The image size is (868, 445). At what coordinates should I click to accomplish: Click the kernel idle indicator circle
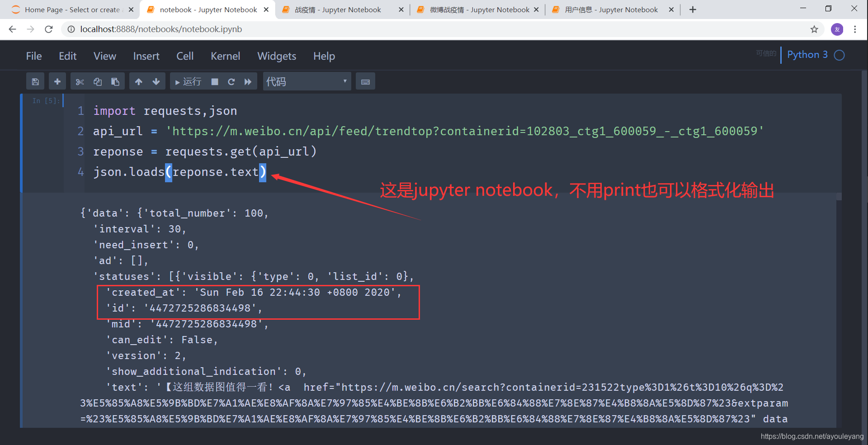pyautogui.click(x=840, y=55)
